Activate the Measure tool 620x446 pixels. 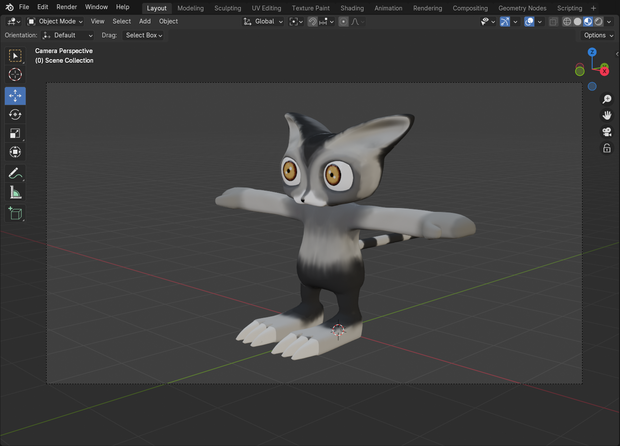[15, 193]
